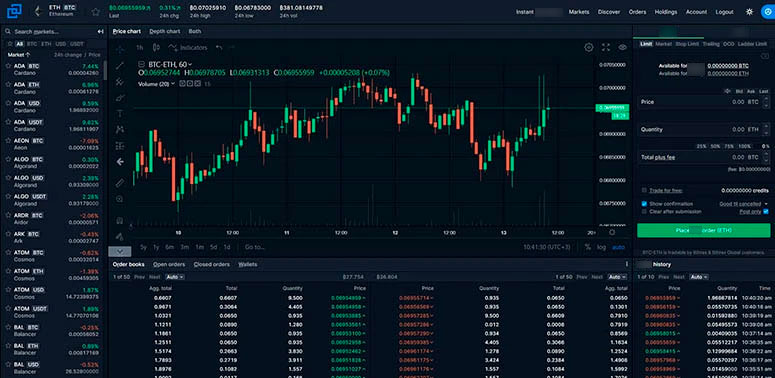Enter fullscreen chart mode
The image size is (775, 378).
point(606,47)
